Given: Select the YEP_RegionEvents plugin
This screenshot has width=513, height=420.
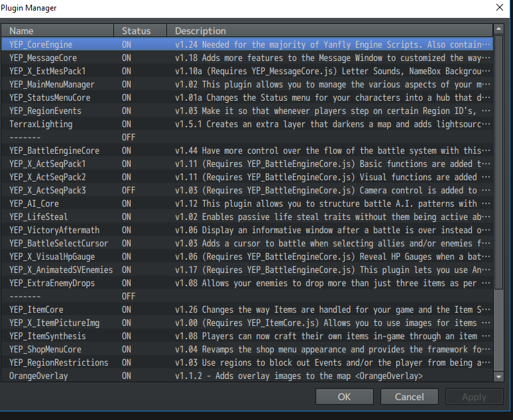Looking at the screenshot, I should click(247, 111).
